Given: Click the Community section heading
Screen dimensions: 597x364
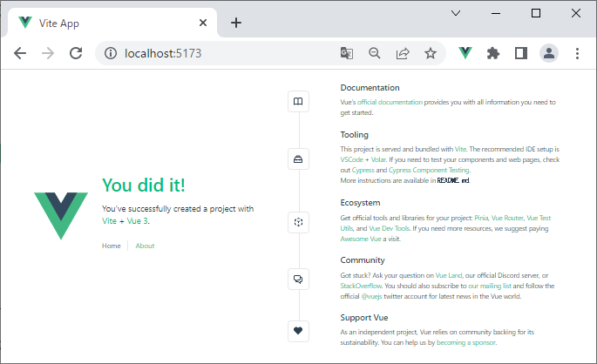Looking at the screenshot, I should pos(363,260).
